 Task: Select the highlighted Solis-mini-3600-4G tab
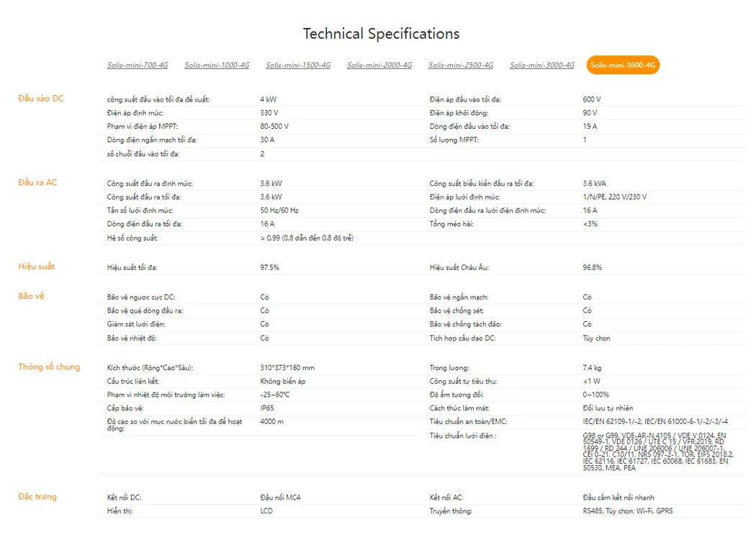click(x=623, y=66)
